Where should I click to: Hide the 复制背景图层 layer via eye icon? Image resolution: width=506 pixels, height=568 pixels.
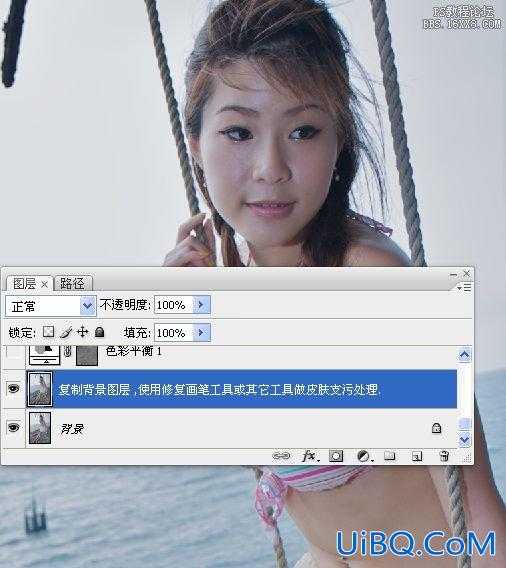14,389
